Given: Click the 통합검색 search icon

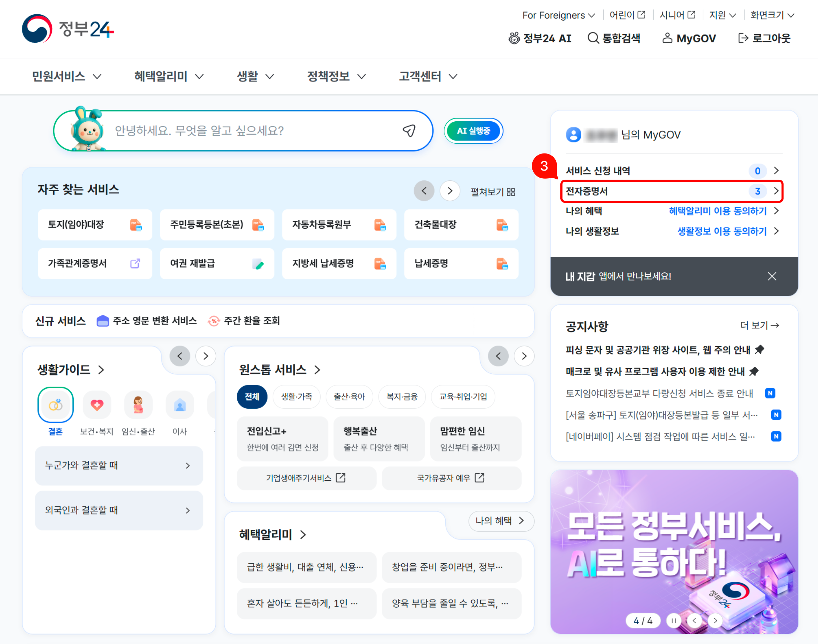Looking at the screenshot, I should (593, 38).
